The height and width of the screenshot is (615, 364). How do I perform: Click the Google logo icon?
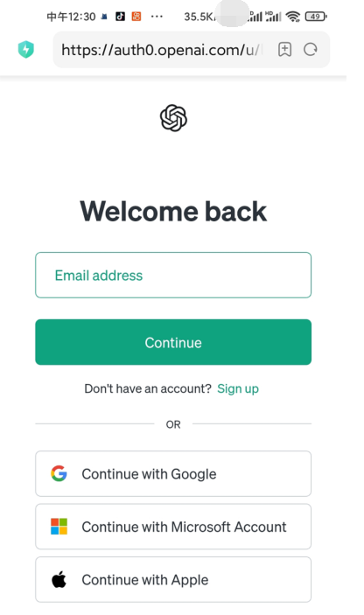(x=59, y=473)
